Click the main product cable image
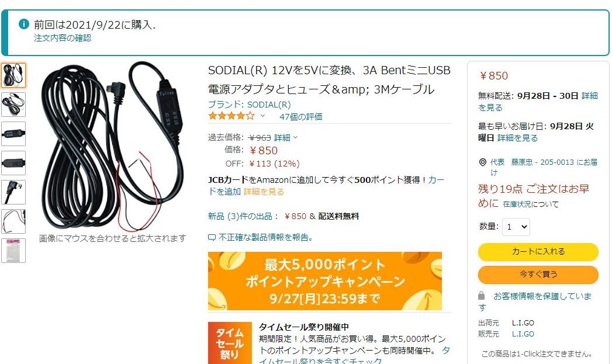This screenshot has height=364, width=612. click(x=113, y=146)
